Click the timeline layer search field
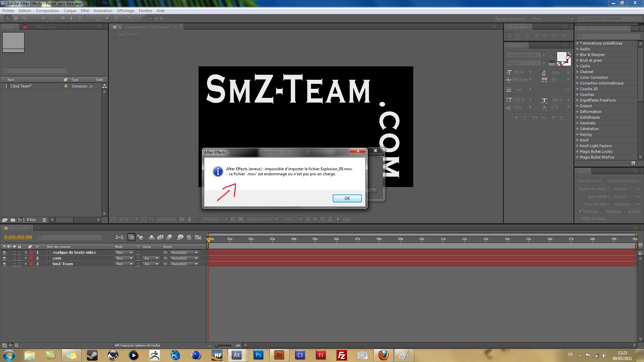Viewport: 644px width, 362px height. point(70,237)
